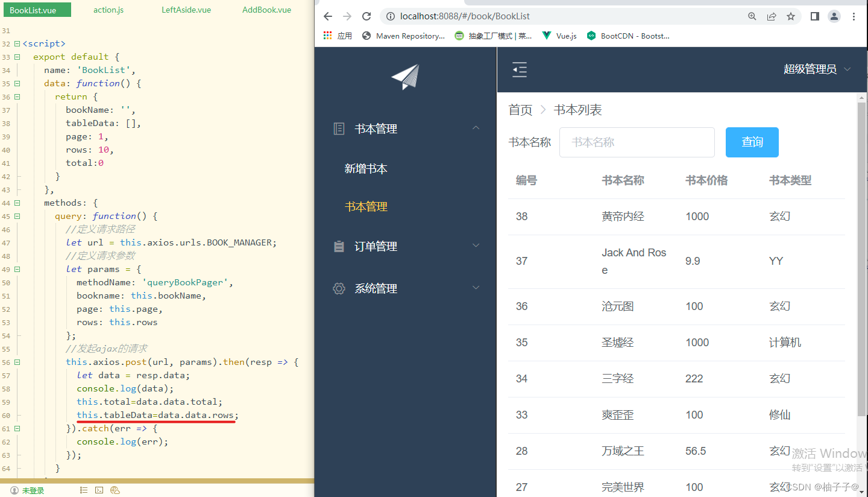
Task: Click the 计算机 type cell
Action: point(785,343)
